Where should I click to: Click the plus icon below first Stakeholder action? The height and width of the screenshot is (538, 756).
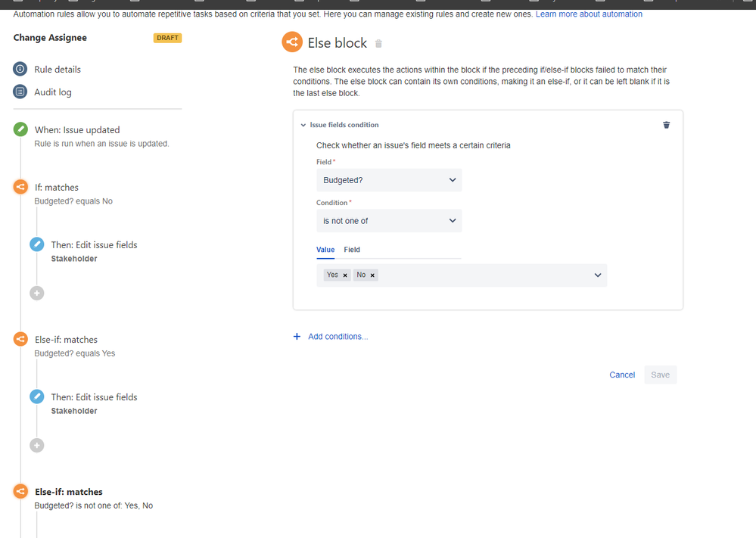(36, 293)
